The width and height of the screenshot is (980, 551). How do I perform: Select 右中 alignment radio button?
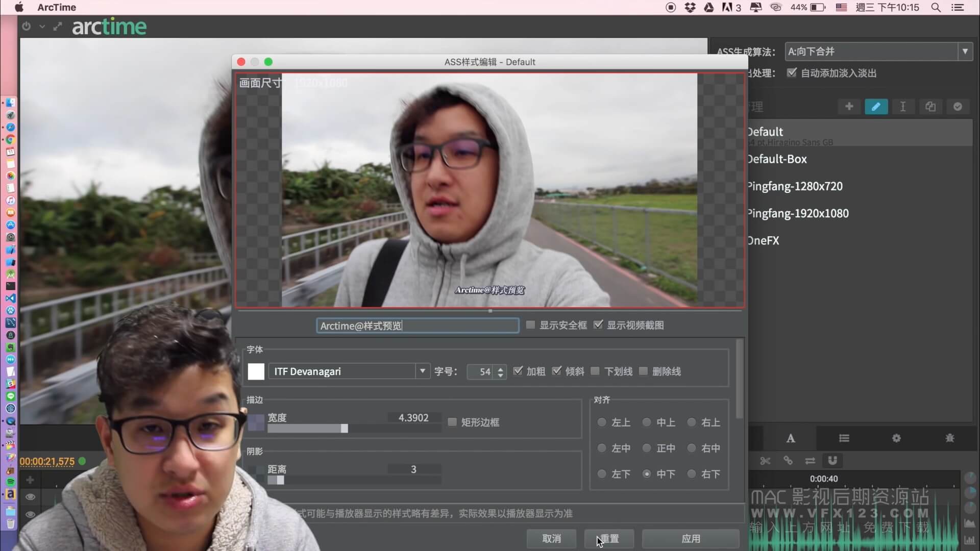692,448
